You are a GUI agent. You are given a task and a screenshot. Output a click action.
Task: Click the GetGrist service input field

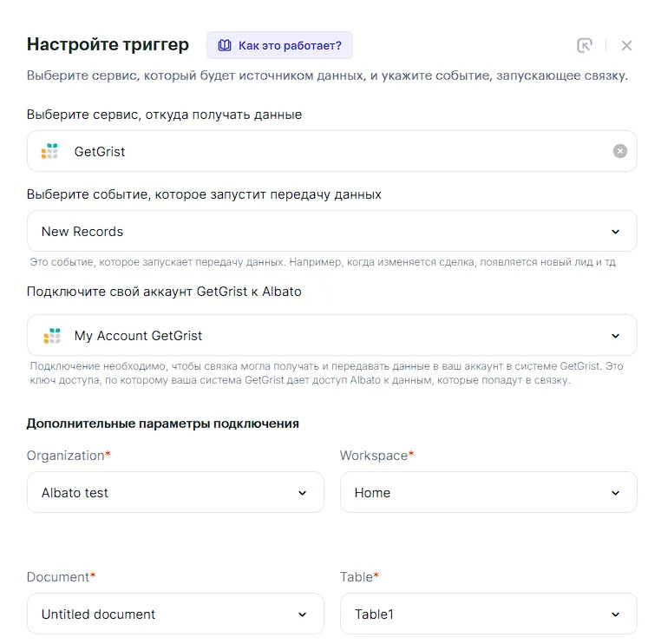point(331,151)
